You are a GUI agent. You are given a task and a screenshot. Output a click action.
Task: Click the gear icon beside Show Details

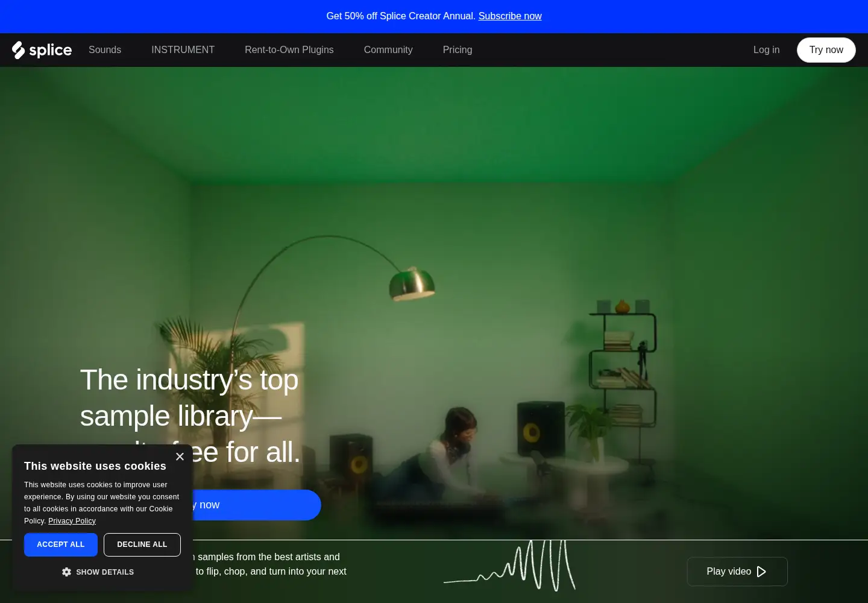[x=66, y=572]
